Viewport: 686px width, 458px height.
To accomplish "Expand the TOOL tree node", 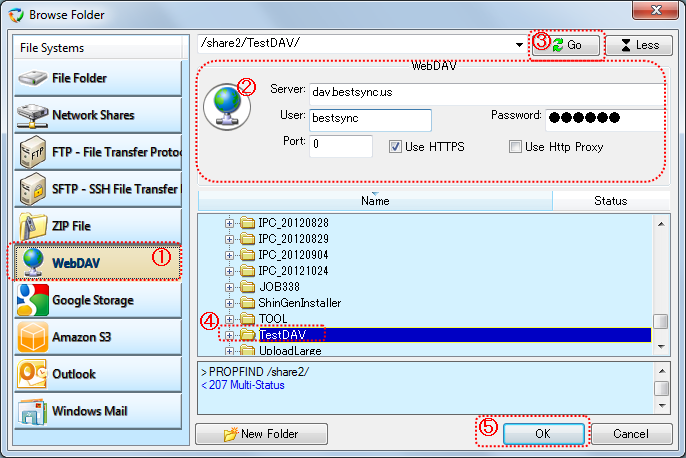I will pyautogui.click(x=229, y=319).
